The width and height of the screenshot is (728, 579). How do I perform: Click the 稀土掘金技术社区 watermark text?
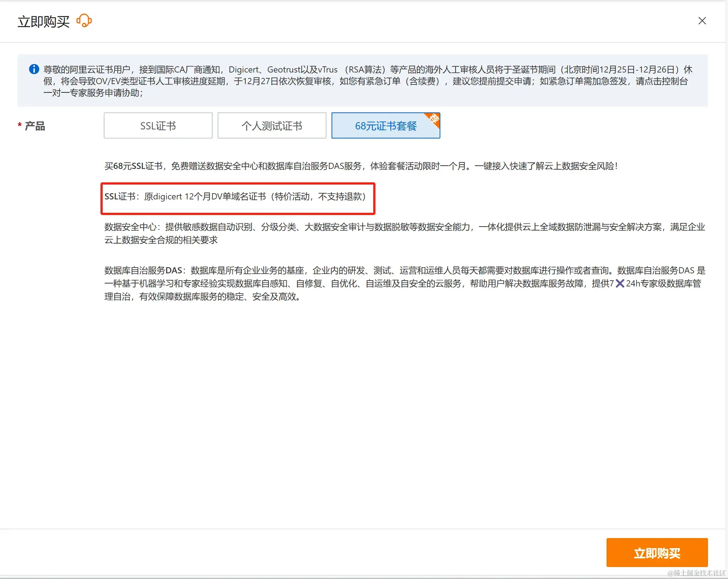click(696, 573)
